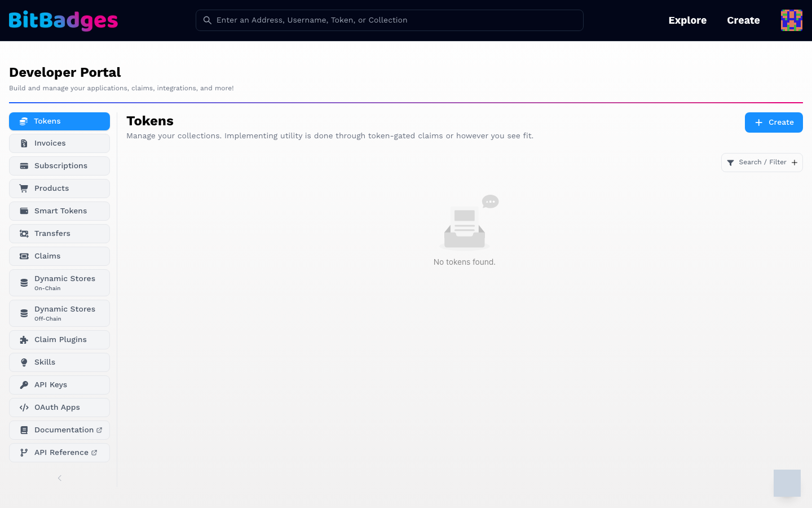
Task: Select Dynamic Stores On-Chain
Action: [x=59, y=283]
